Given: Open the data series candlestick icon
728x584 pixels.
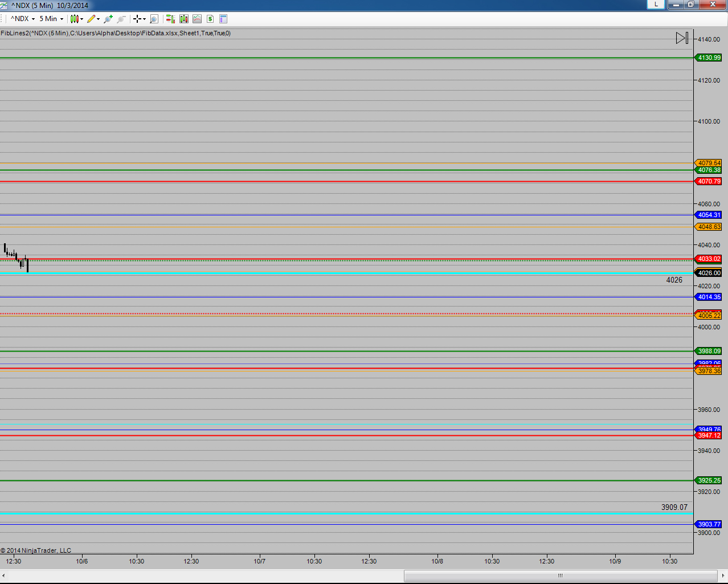Looking at the screenshot, I should pos(184,19).
